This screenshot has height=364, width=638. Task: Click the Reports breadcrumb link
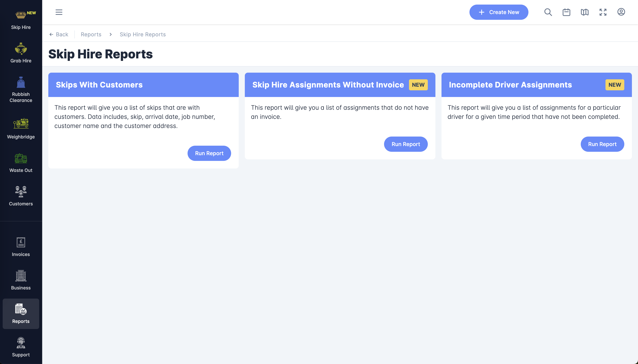91,34
